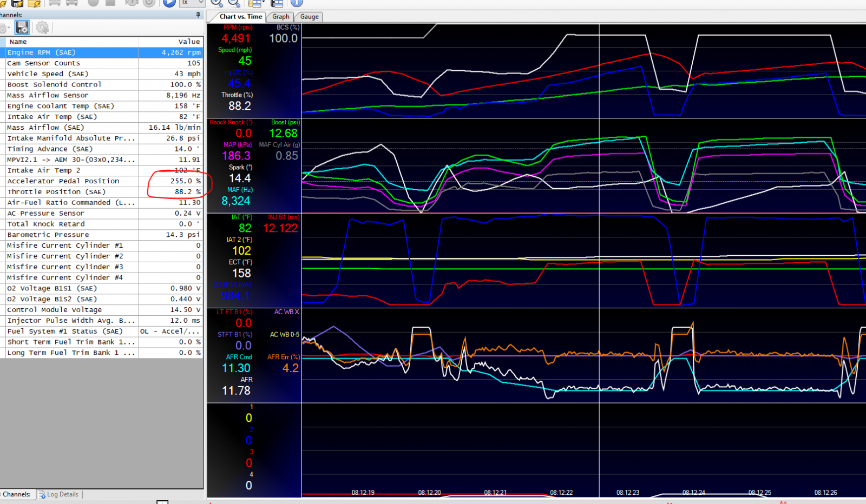Click the AFR Err (%) legend reading 4.2
Image resolution: width=866 pixels, height=504 pixels.
pos(291,368)
